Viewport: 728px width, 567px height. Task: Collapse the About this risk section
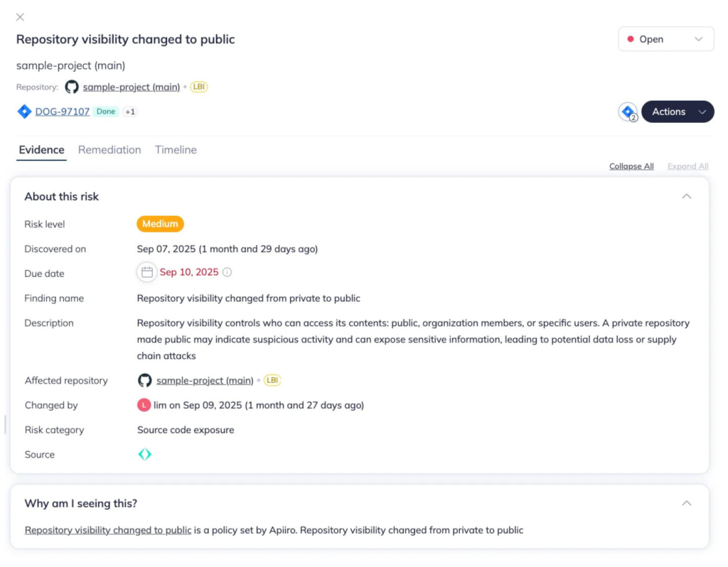(686, 196)
